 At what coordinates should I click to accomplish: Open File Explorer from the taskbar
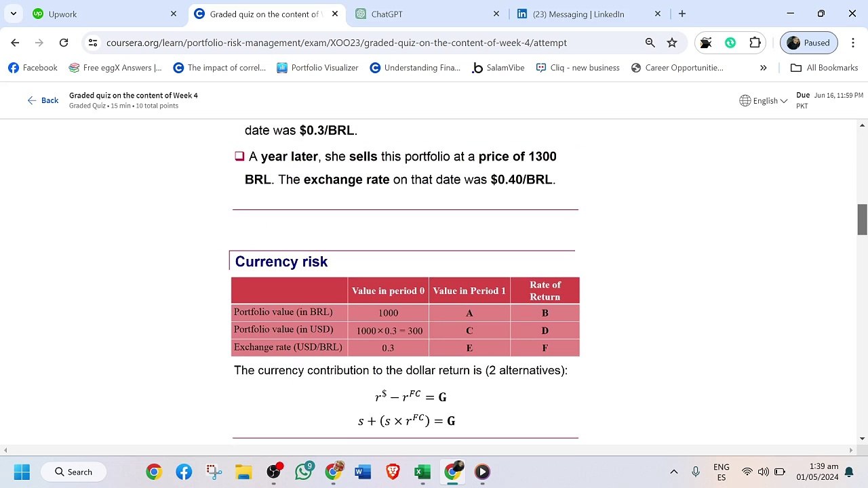(x=243, y=472)
